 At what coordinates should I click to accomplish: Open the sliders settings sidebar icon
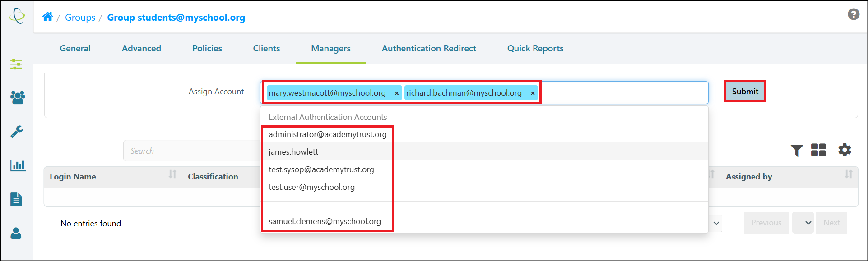click(16, 64)
